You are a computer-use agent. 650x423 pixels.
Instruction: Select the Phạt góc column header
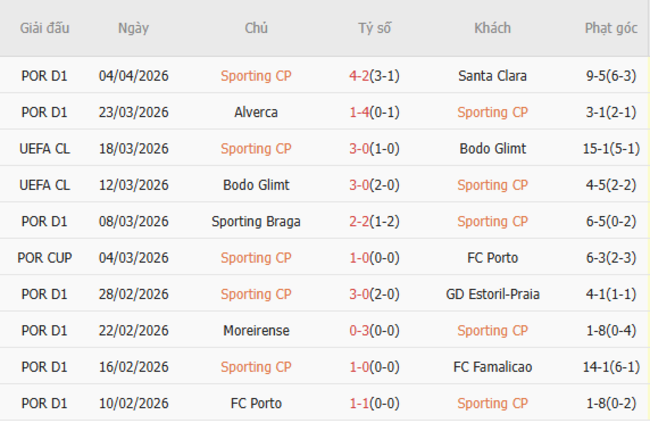(x=610, y=28)
